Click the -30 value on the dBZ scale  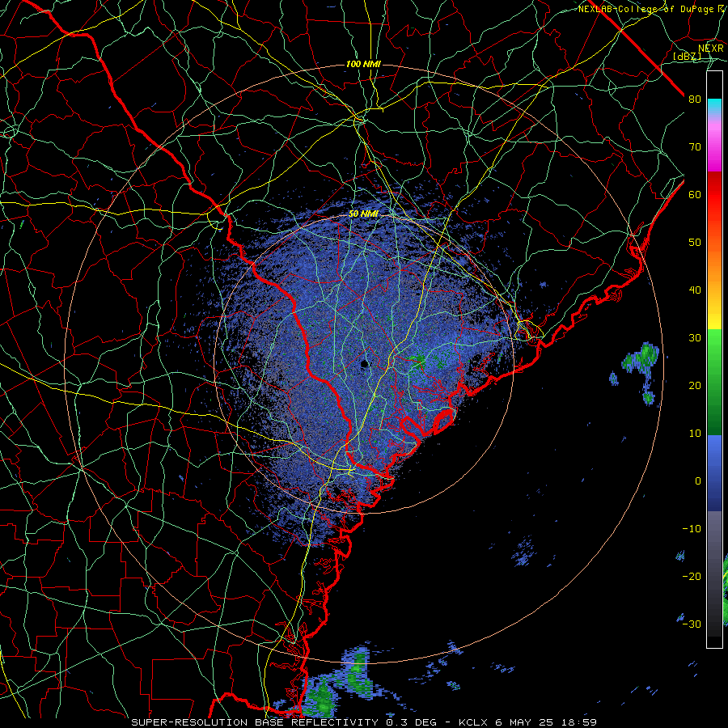(692, 624)
